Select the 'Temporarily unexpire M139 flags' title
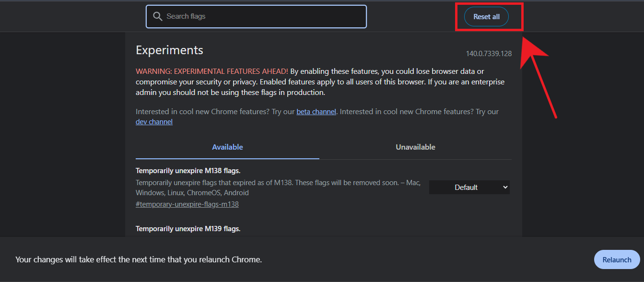Screen dimensions: 644x282 coord(187,229)
